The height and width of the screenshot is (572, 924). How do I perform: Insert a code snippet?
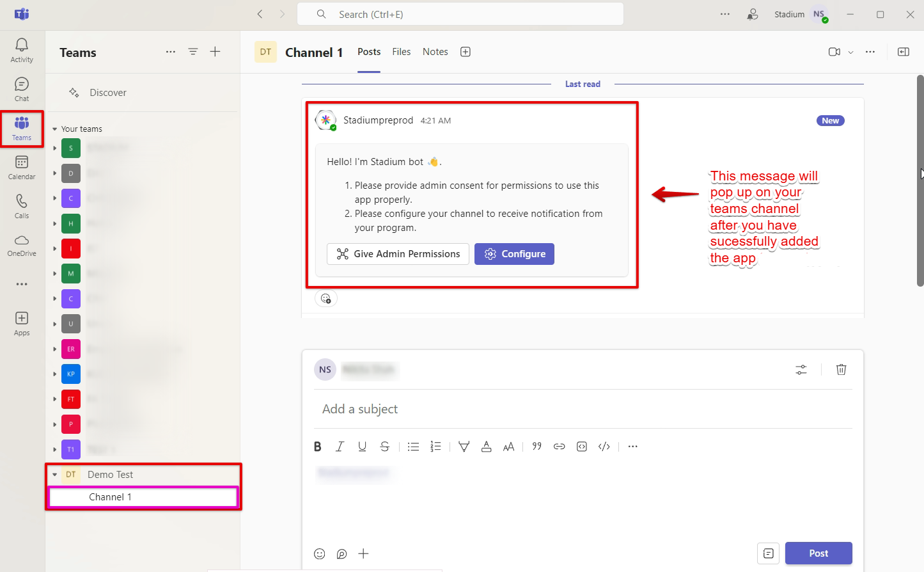(581, 447)
